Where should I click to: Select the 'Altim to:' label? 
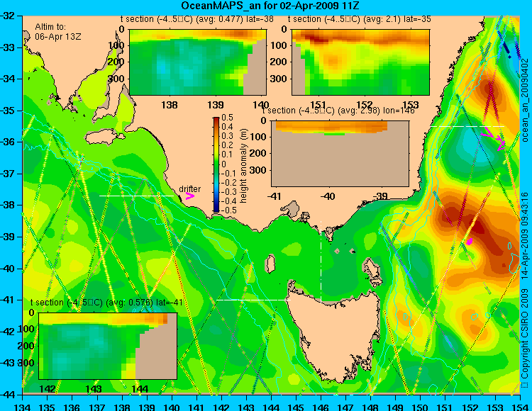[50, 27]
